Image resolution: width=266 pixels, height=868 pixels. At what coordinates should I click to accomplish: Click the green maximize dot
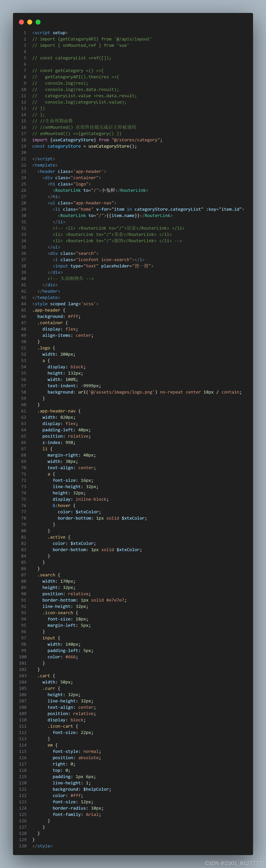coord(38,22)
